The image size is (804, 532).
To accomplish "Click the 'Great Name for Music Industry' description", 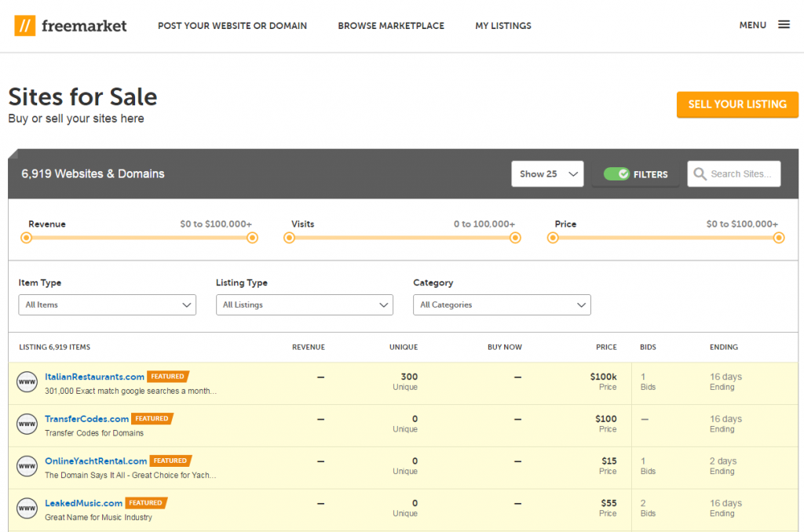I will [98, 517].
